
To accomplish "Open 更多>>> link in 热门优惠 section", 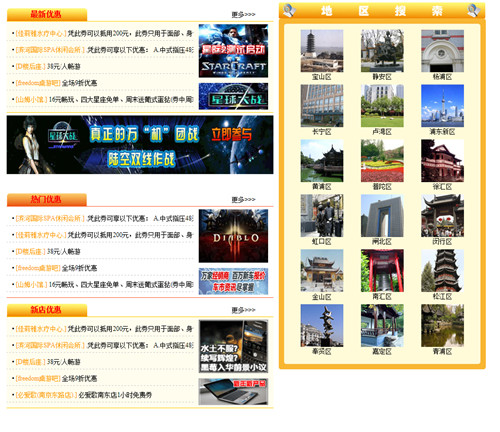I will 244,199.
